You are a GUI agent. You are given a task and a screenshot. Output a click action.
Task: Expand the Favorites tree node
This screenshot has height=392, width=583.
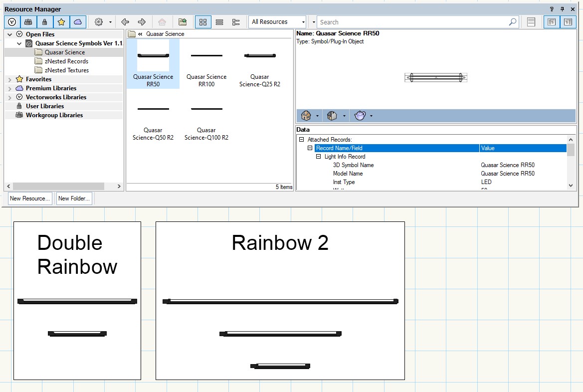pyautogui.click(x=9, y=79)
